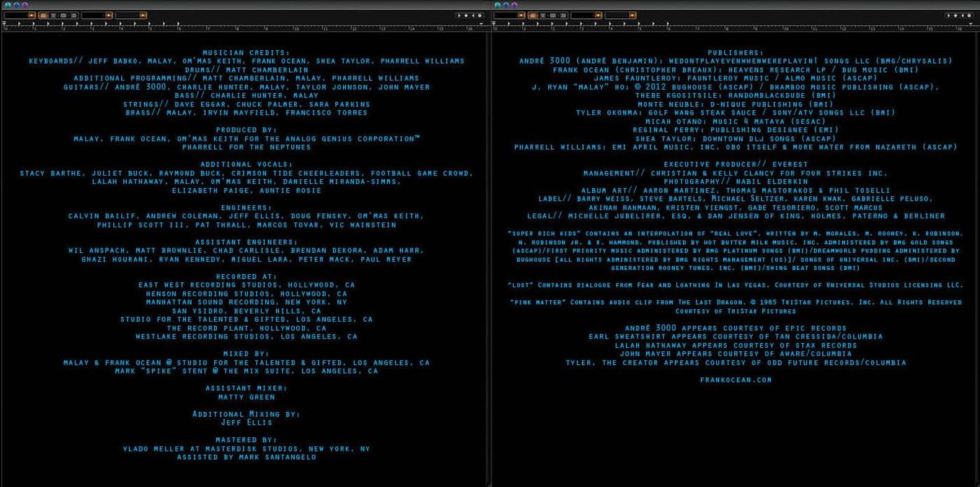Click the 'RECORDED AT:' heading
Screen dimensions: 980x487
pos(246,277)
